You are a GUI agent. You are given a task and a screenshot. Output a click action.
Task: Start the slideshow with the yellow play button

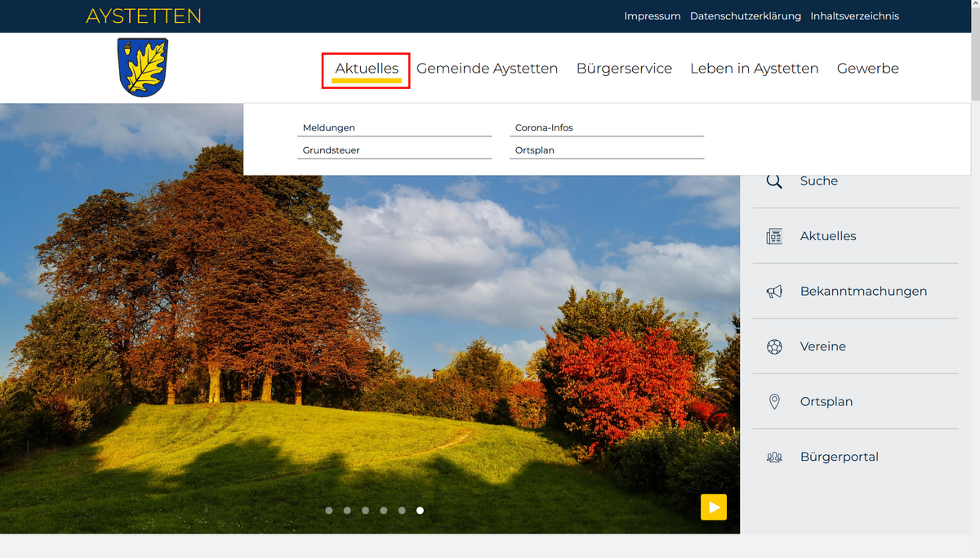714,507
